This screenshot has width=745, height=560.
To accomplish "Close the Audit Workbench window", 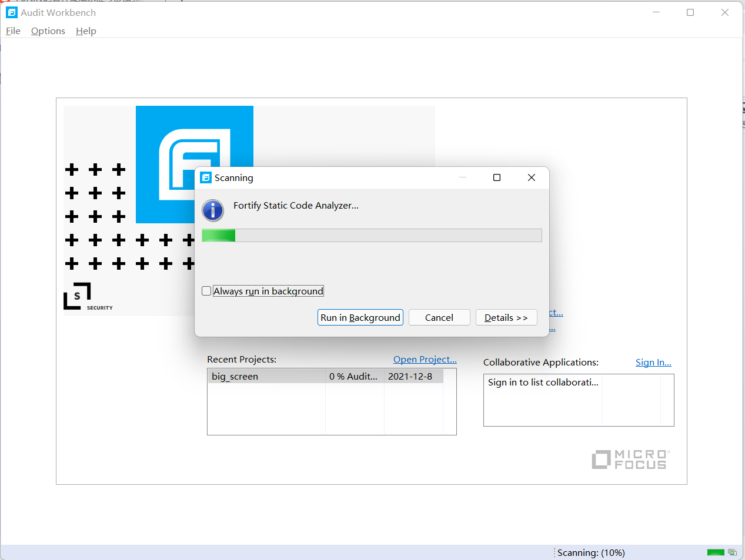I will click(725, 12).
